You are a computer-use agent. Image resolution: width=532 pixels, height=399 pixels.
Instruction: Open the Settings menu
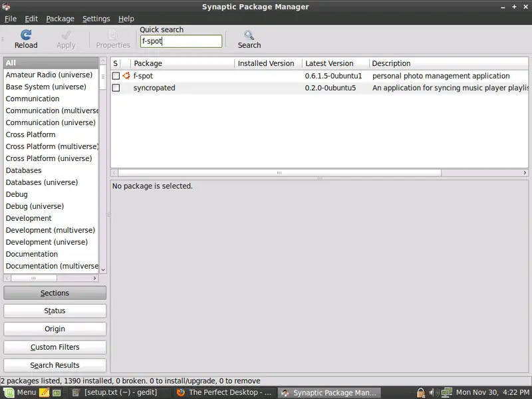[96, 19]
